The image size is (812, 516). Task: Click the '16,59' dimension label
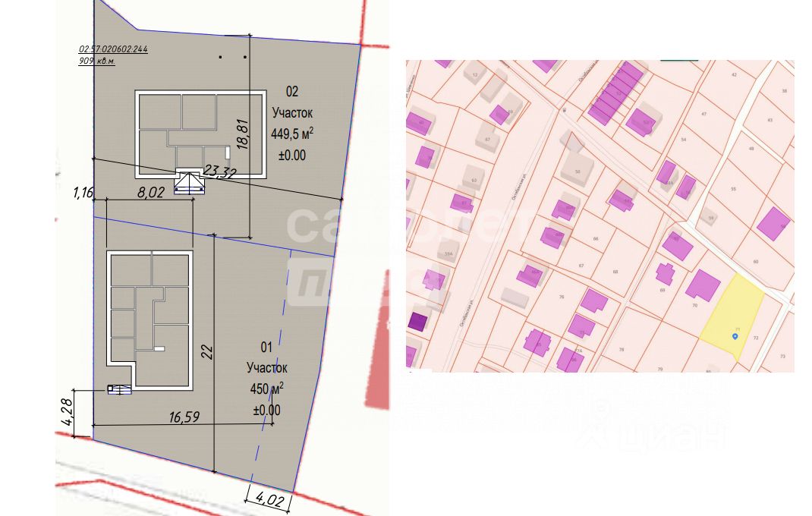coord(184,417)
